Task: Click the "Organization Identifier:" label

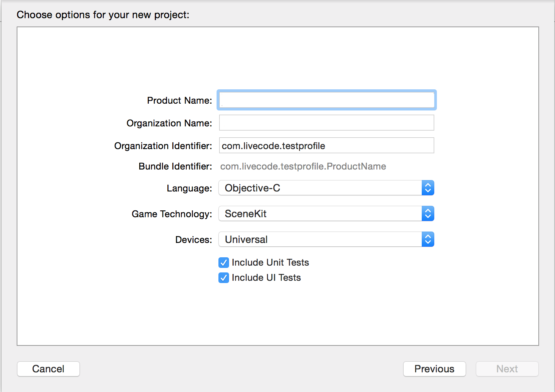Action: 163,146
